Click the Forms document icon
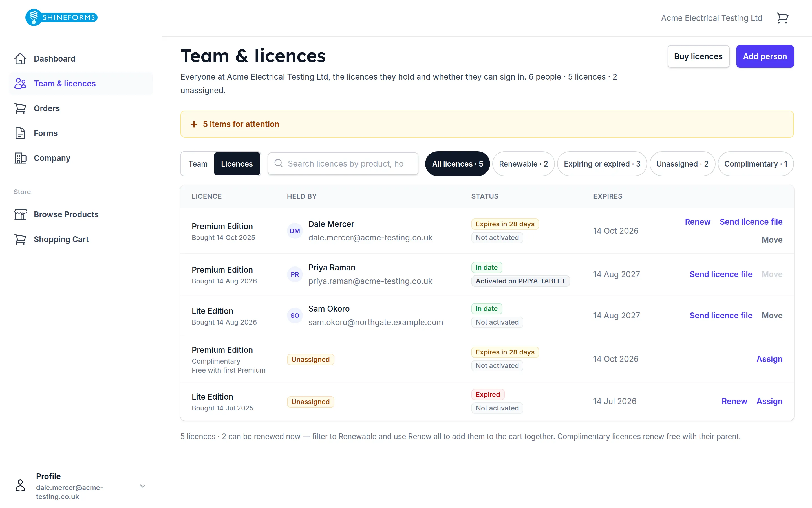812x508 pixels. 20,133
